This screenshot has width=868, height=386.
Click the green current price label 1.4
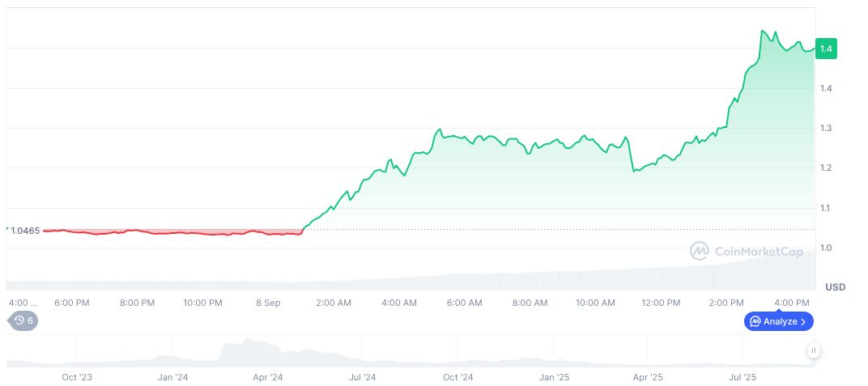pyautogui.click(x=826, y=49)
